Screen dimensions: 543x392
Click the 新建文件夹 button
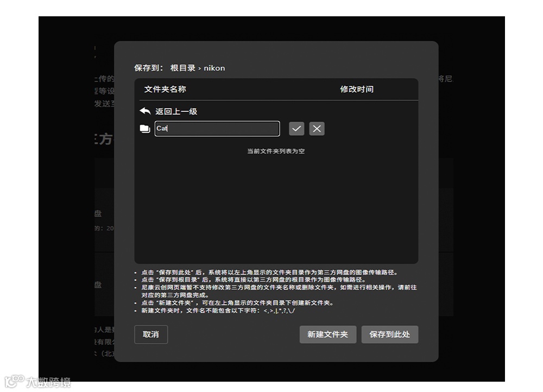pos(327,334)
